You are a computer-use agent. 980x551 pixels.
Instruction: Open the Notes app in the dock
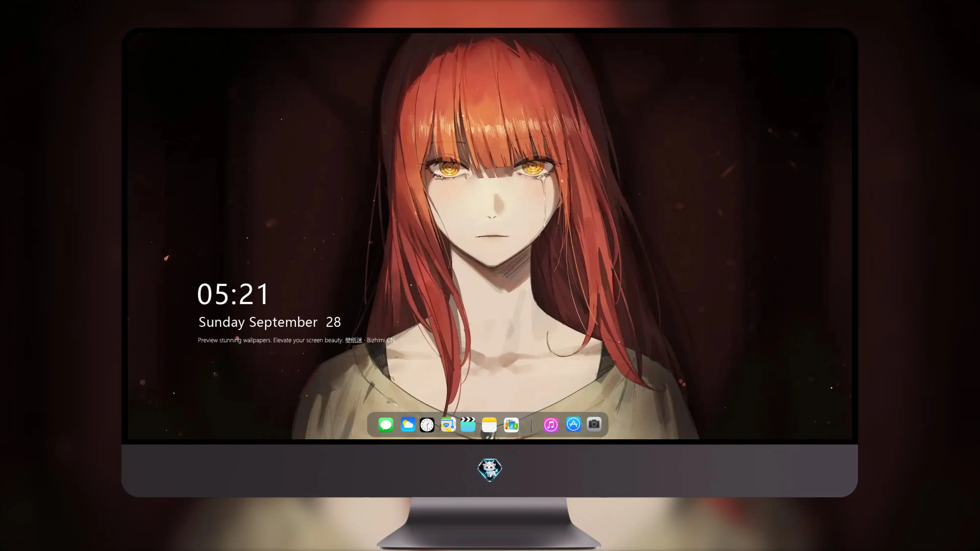click(x=489, y=424)
